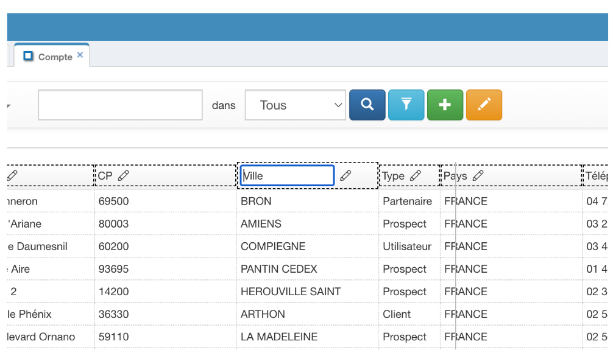613x364 pixels.
Task: Click pencil icon next to Pays header
Action: point(478,175)
